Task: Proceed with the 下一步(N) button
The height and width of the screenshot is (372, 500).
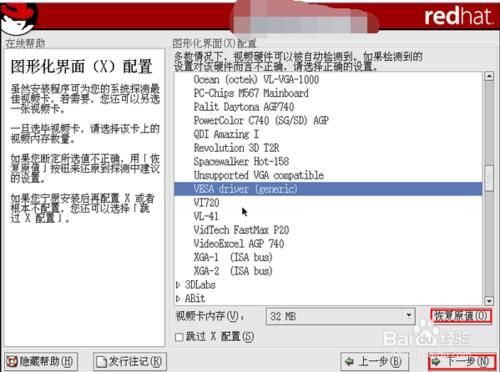Action: 462,362
